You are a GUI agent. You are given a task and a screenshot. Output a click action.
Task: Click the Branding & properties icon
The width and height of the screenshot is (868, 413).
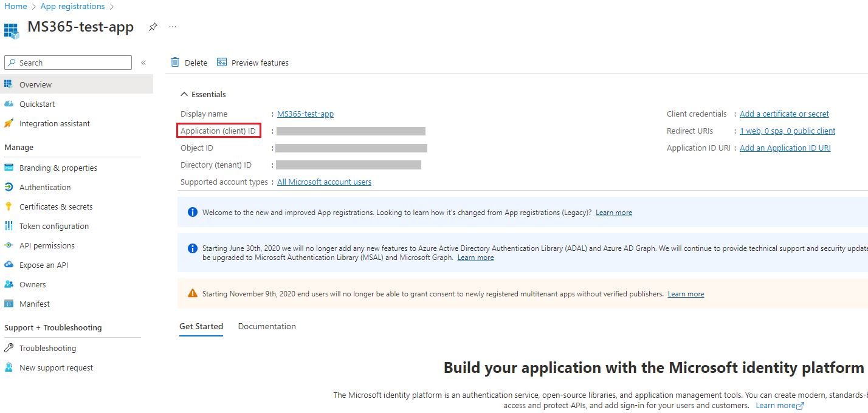coord(9,168)
